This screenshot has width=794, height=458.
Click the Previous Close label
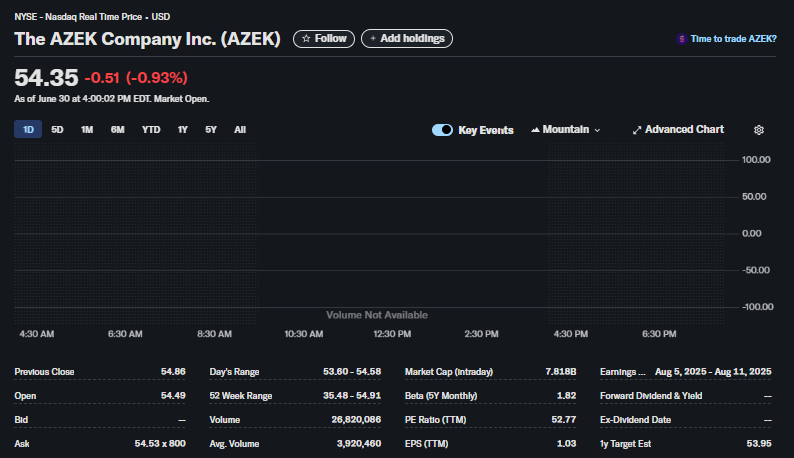(x=44, y=372)
